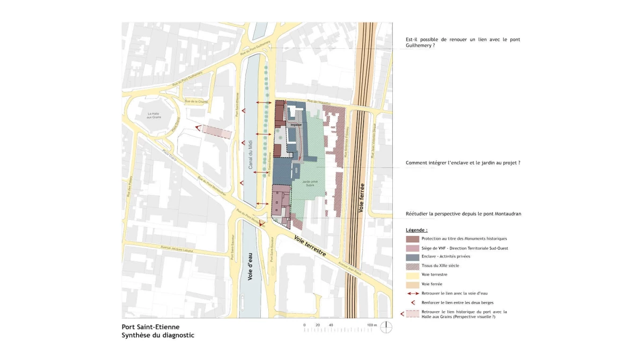Click the north arrow compass symbol
The width and height of the screenshot is (644, 362).
386,327
